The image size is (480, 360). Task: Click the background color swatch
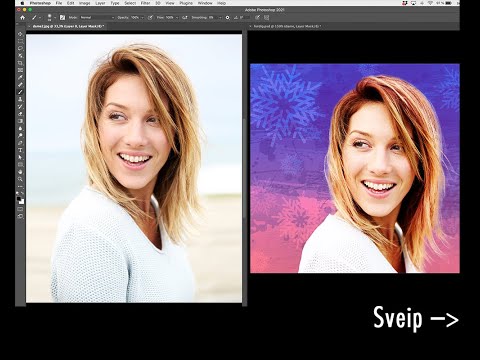[x=22, y=202]
